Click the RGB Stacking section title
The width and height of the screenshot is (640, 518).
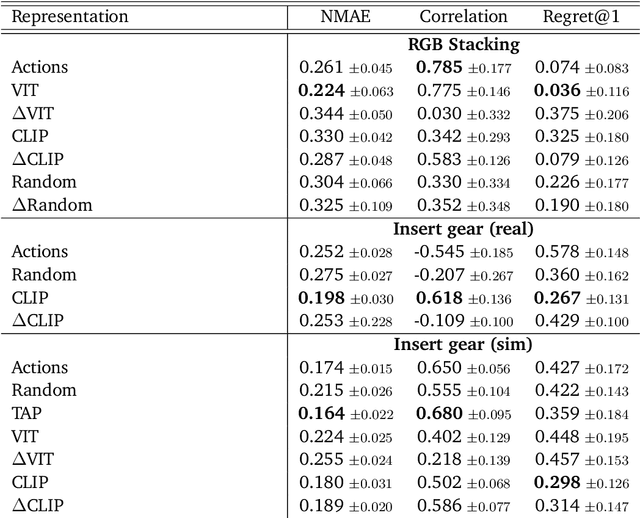tap(463, 44)
